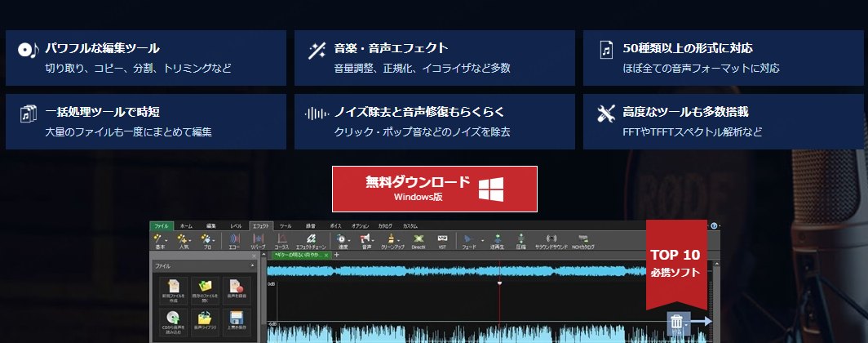Create a new file with 新規ファイルを作成
This screenshot has height=343, width=868.
click(173, 291)
